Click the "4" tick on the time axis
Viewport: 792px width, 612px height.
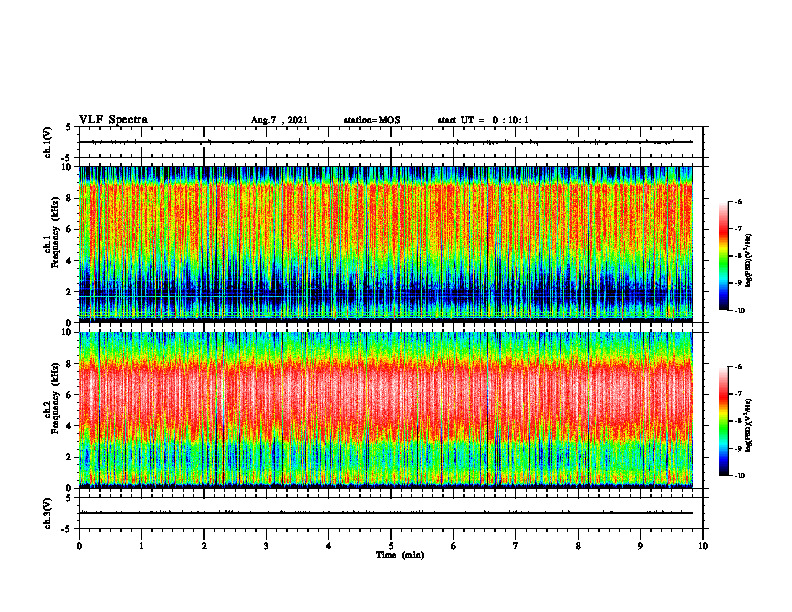tap(329, 546)
